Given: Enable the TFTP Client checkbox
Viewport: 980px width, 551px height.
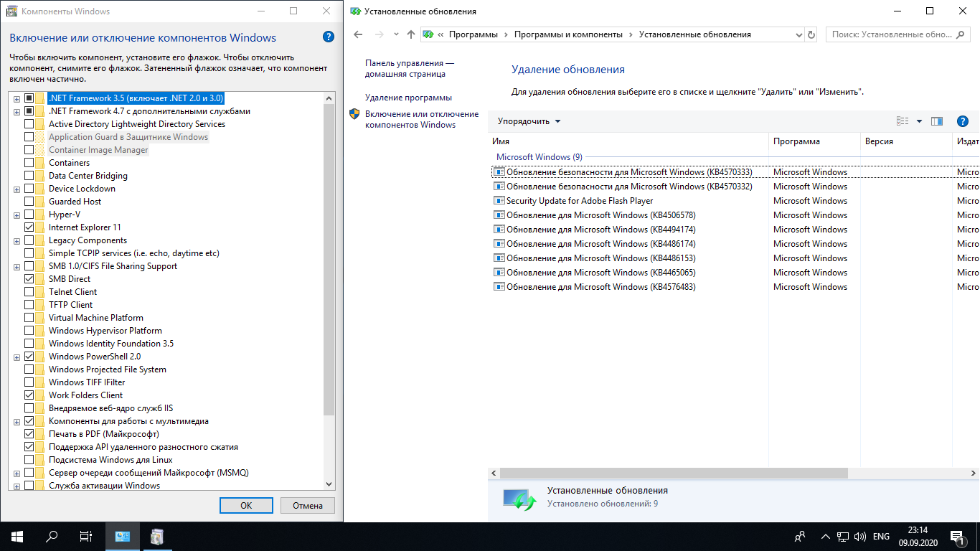Looking at the screenshot, I should pyautogui.click(x=29, y=305).
